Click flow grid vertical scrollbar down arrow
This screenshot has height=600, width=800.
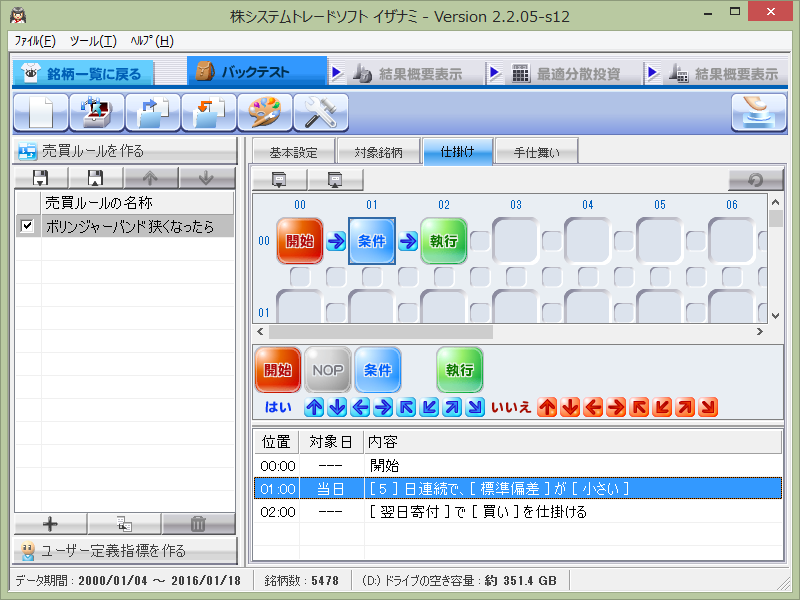pos(776,315)
